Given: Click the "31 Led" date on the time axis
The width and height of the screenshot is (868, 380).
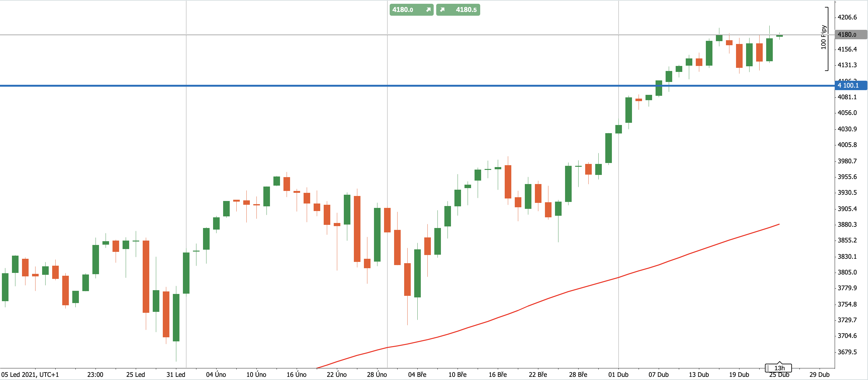Looking at the screenshot, I should pos(176,375).
